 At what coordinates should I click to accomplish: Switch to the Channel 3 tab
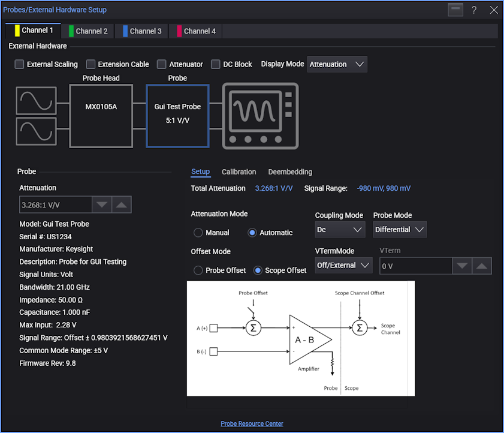point(141,31)
